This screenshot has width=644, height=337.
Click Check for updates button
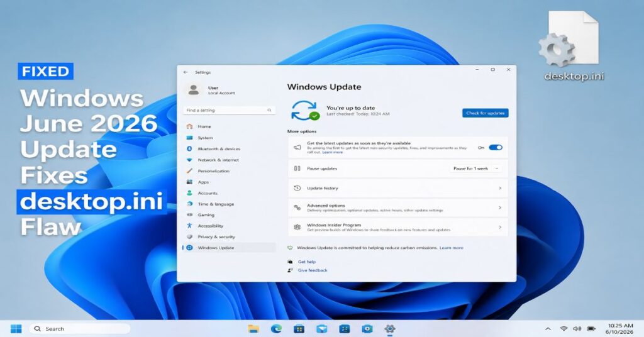[x=485, y=113]
